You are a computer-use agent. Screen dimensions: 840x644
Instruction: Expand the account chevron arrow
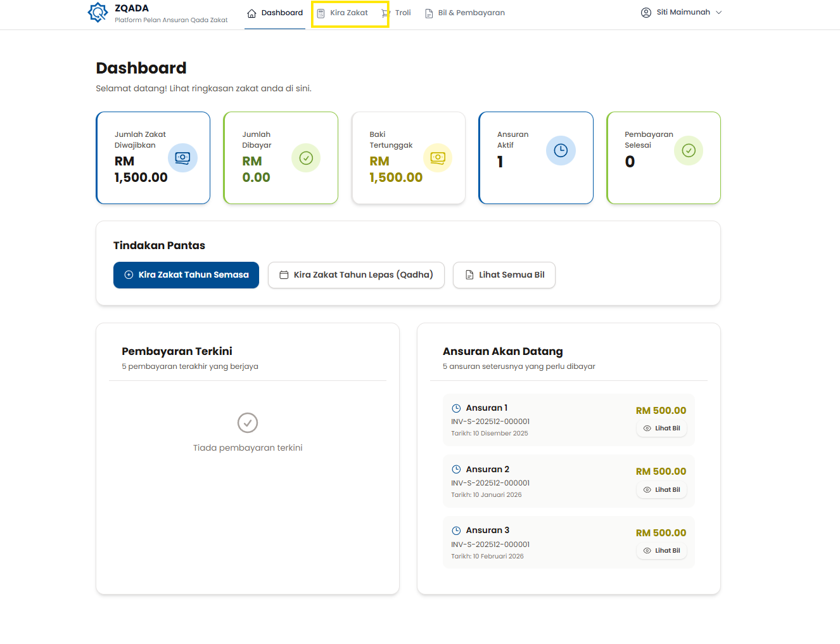click(719, 13)
